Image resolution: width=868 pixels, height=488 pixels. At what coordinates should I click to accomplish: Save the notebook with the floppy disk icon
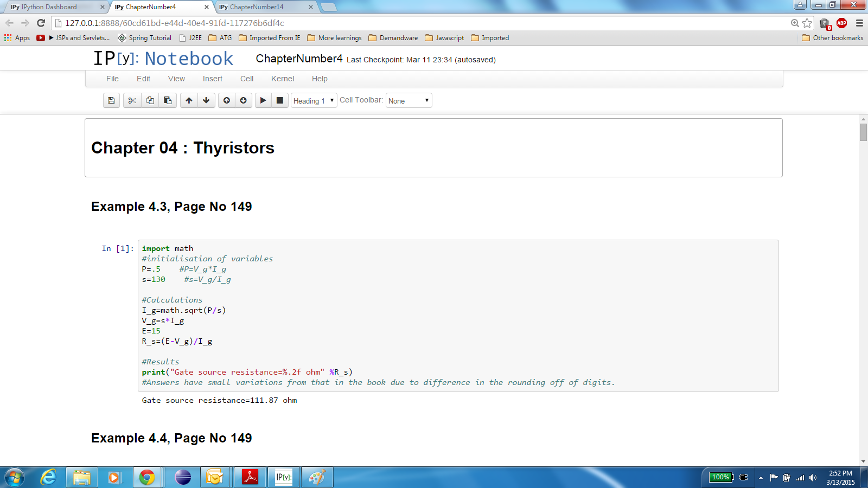(111, 100)
